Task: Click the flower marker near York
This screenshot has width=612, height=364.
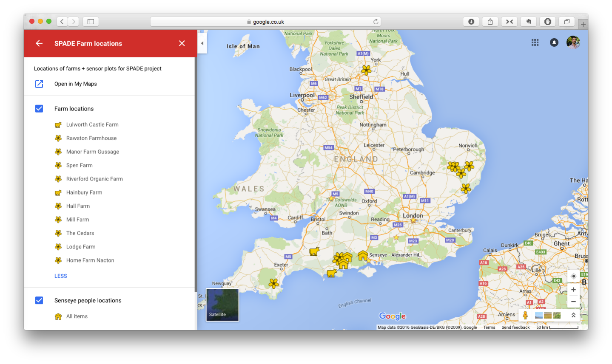Action: tap(366, 70)
